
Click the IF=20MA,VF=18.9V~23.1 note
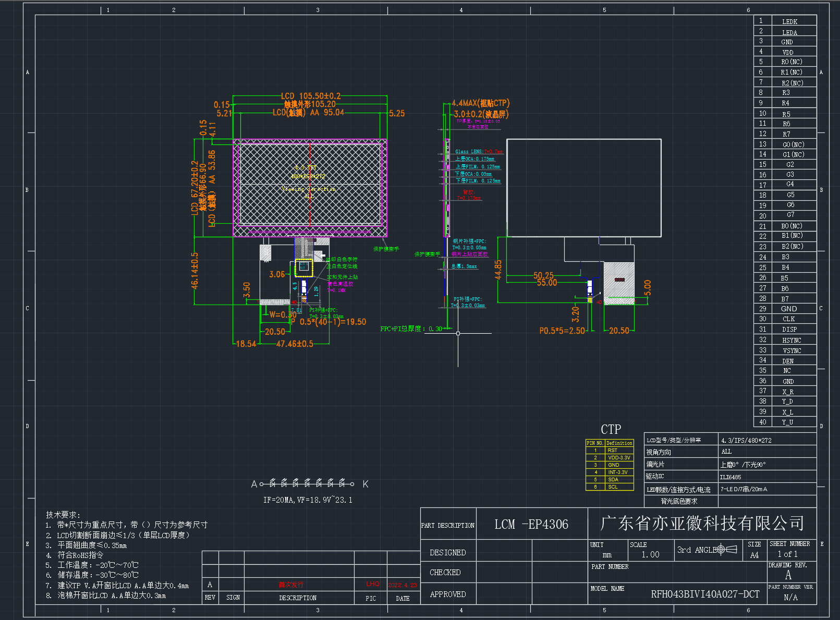308,500
